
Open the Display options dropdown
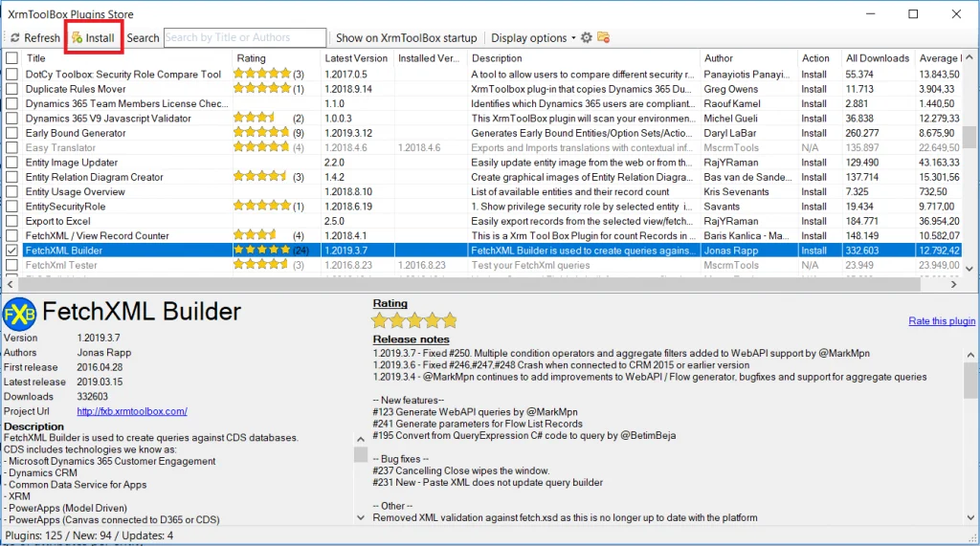533,37
